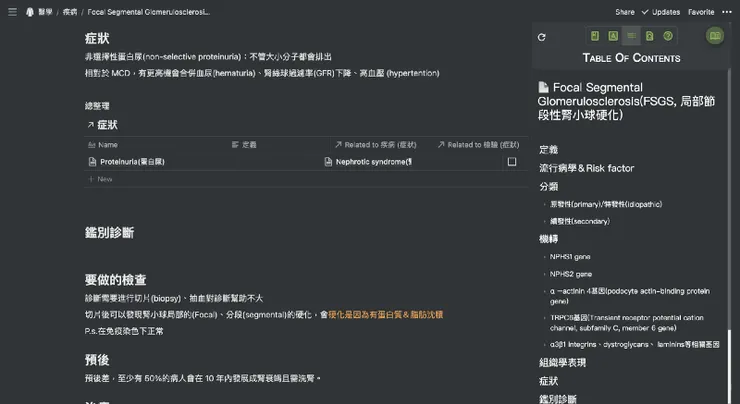Image resolution: width=740 pixels, height=404 pixels.
Task: Open the linked 症狀 database title
Action: 107,125
